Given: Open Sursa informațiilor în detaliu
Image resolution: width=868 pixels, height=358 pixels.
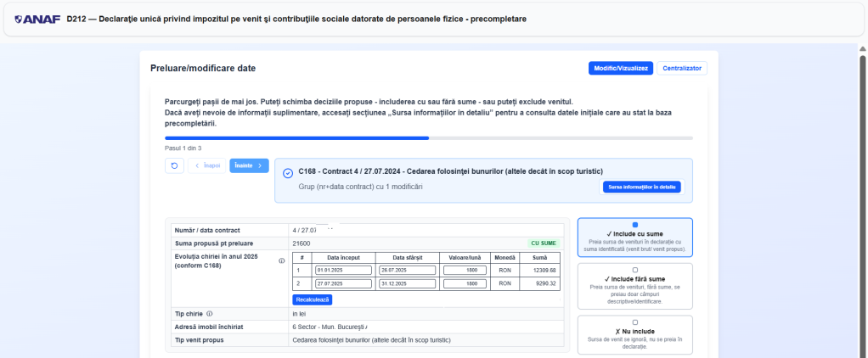Looking at the screenshot, I should pyautogui.click(x=641, y=187).
